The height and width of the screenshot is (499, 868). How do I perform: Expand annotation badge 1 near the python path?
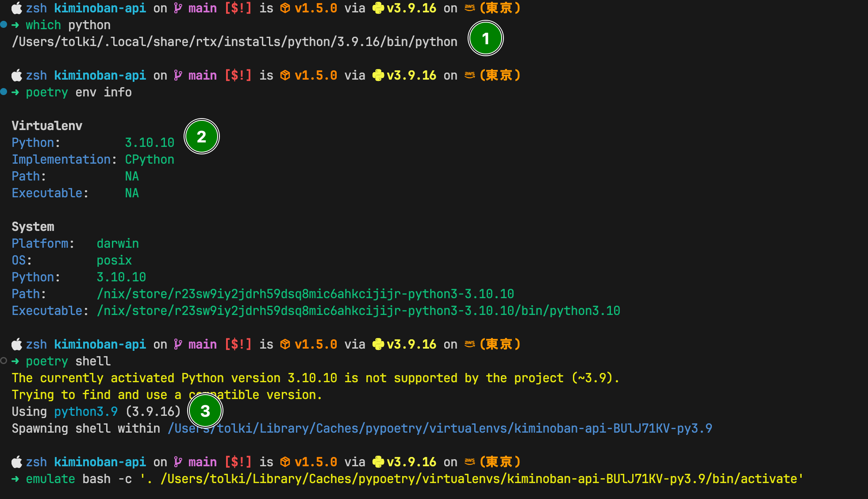(485, 38)
